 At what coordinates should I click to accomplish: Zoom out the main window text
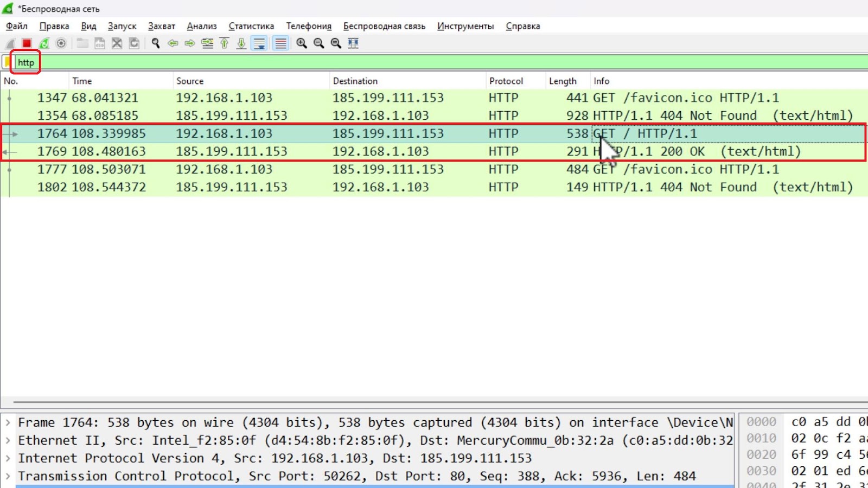[x=319, y=43]
